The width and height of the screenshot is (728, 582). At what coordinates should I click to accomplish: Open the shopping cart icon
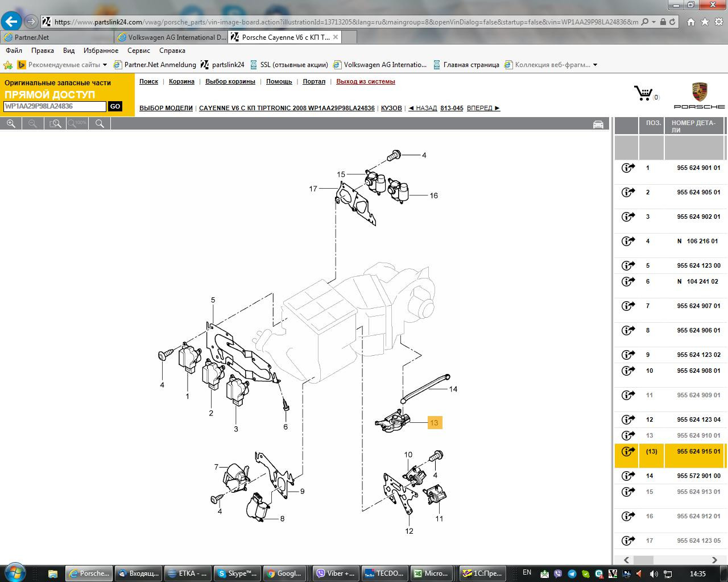(x=643, y=93)
